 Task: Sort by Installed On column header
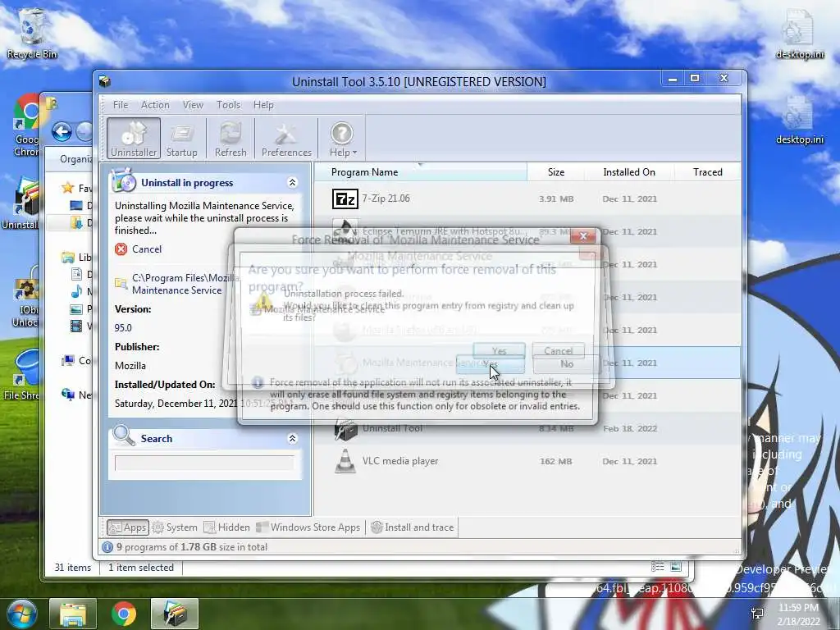point(629,172)
